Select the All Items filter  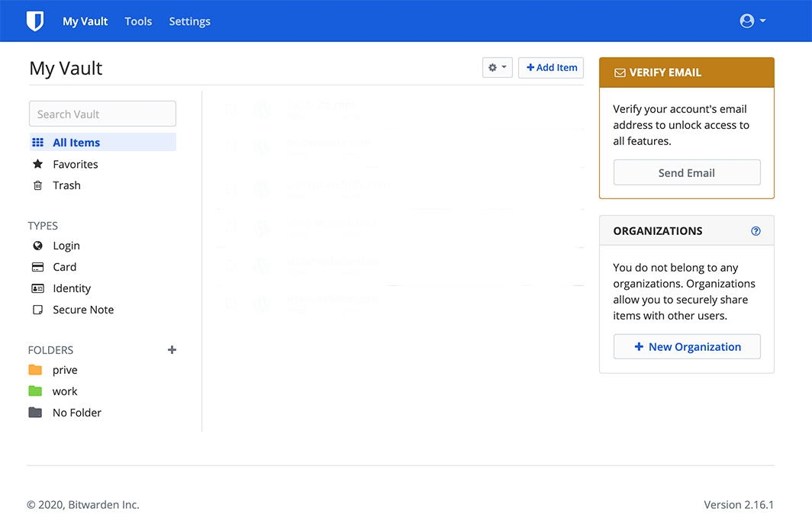pyautogui.click(x=102, y=143)
